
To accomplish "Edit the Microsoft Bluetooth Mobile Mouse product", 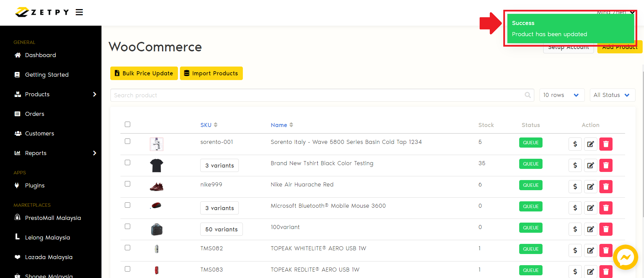I will (x=590, y=208).
